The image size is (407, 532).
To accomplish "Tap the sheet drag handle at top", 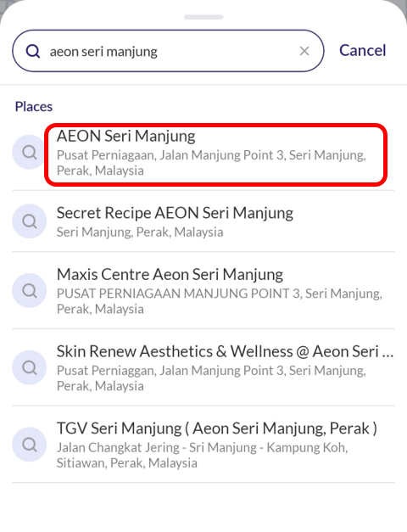I will (203, 17).
